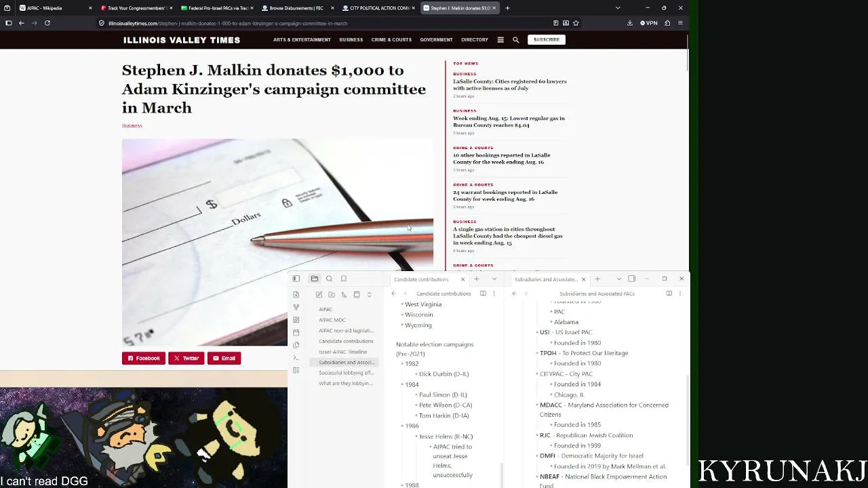Open more options in Candidate contributions pane
The height and width of the screenshot is (488, 868).
coord(494,293)
